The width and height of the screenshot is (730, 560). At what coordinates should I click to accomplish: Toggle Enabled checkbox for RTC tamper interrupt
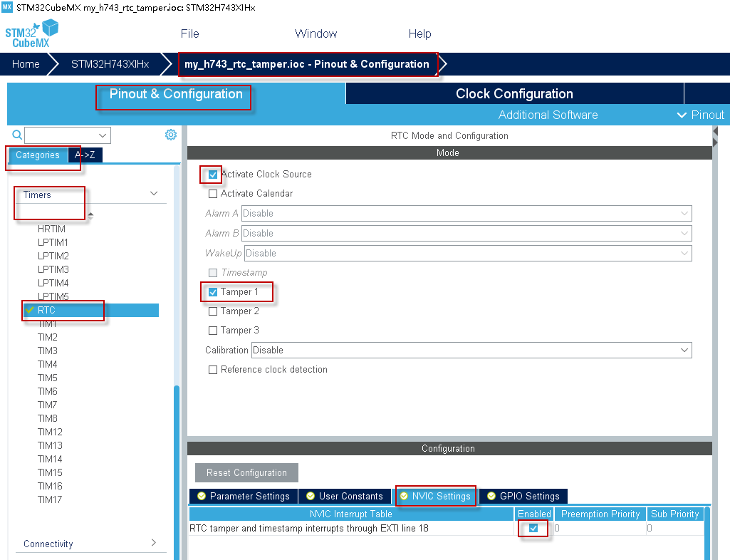pyautogui.click(x=533, y=528)
